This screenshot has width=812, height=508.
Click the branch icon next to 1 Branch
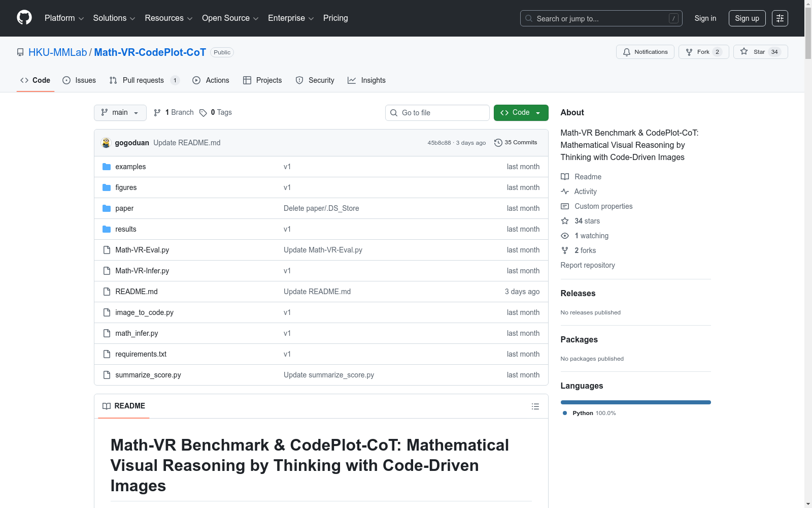point(157,113)
